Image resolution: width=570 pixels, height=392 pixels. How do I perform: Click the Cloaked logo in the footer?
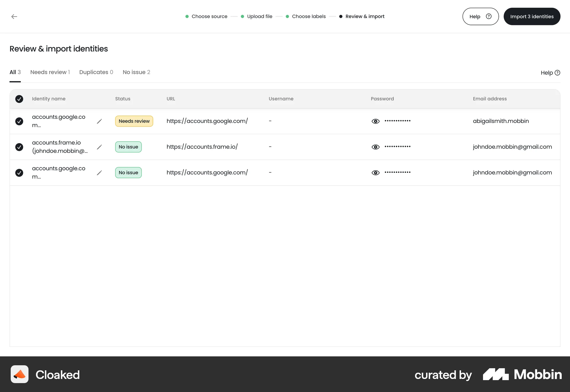coord(20,374)
